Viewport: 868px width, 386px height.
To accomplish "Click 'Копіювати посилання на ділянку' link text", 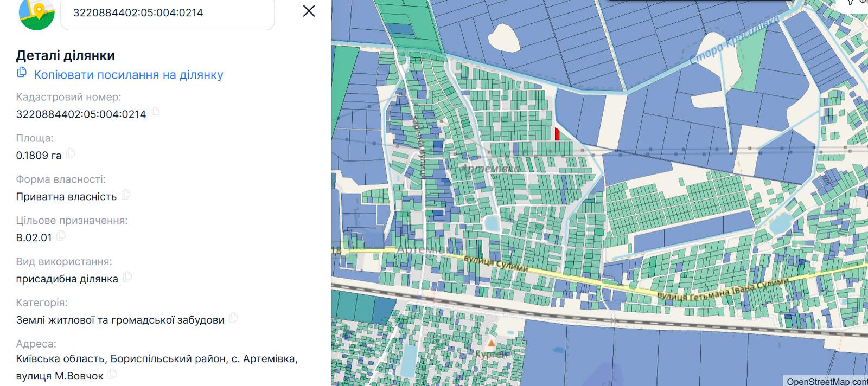I will (x=129, y=75).
